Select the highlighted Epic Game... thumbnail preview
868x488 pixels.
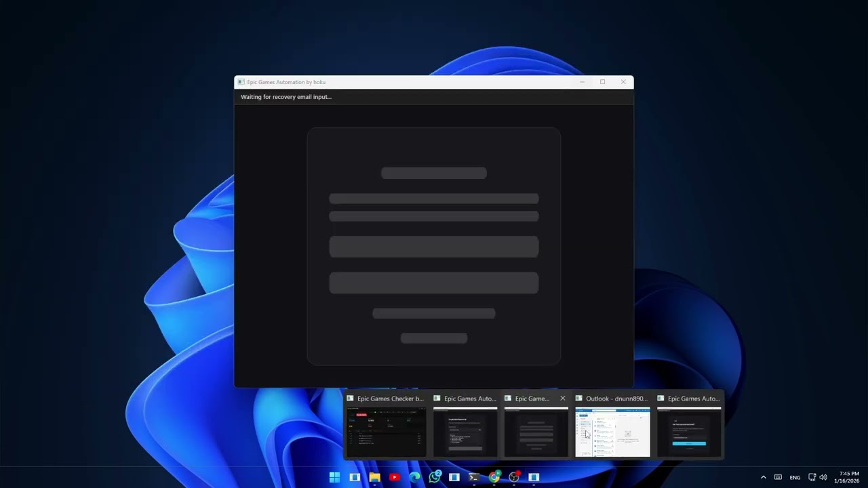tap(536, 432)
